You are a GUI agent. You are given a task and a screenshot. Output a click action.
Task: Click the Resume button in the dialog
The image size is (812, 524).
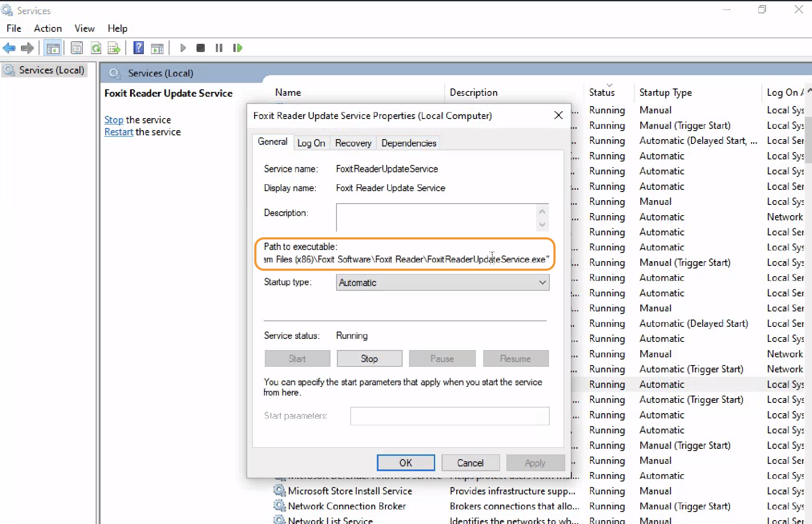pos(515,359)
